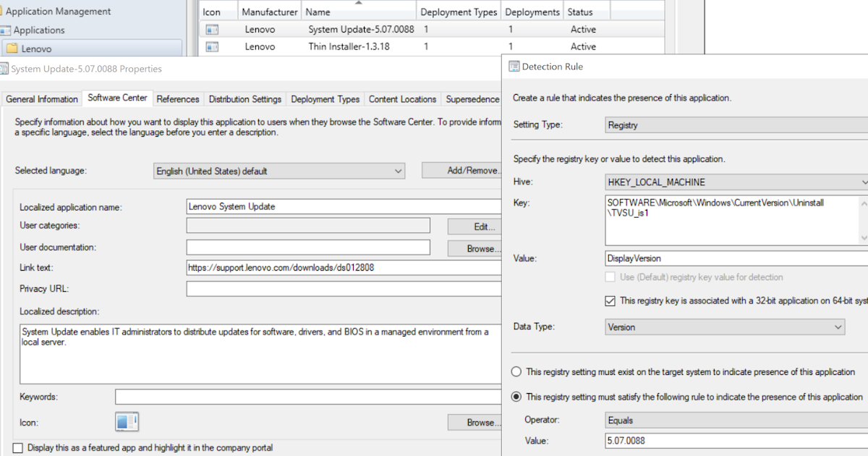Viewport: 868px width, 456px height.
Task: Sort by Deployment Types column header
Action: coord(459,12)
